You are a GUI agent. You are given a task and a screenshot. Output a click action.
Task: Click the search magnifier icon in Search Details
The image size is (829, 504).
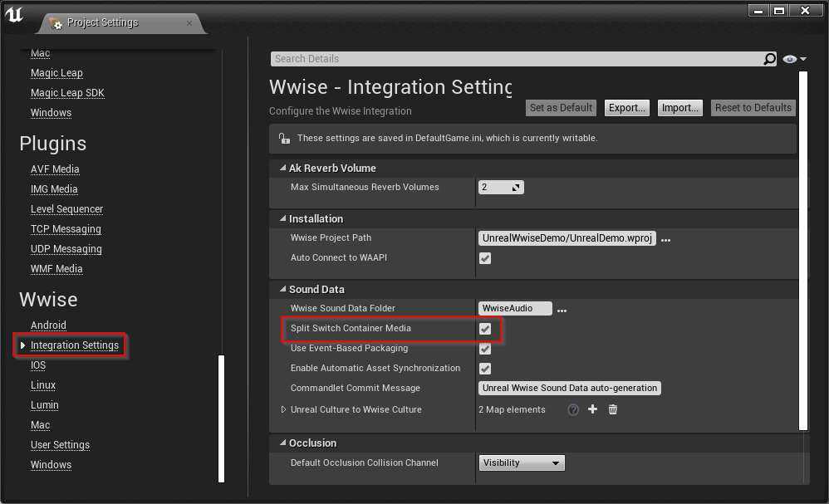click(770, 59)
